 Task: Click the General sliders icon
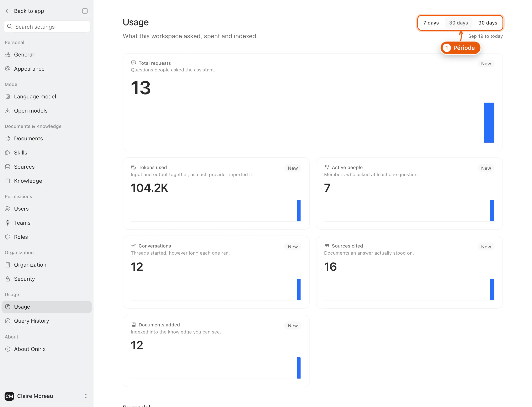click(8, 54)
